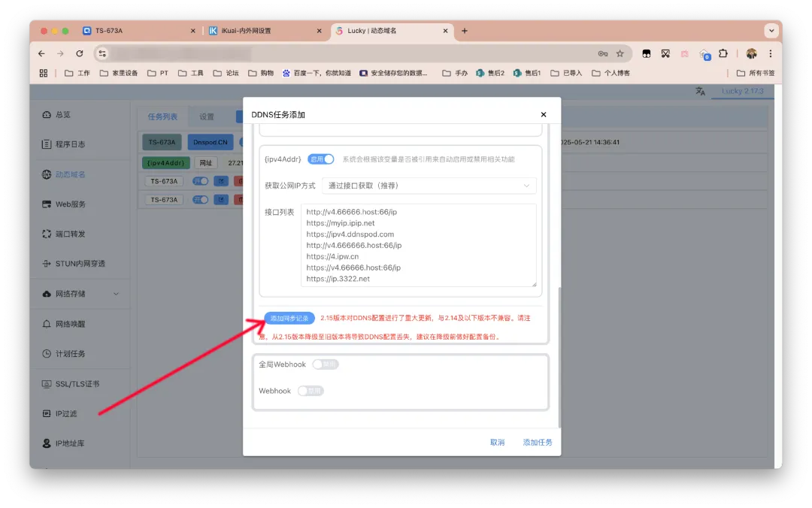Image resolution: width=812 pixels, height=508 pixels.
Task: Toggle the {ipv4Addr} 启用 switch
Action: 321,159
